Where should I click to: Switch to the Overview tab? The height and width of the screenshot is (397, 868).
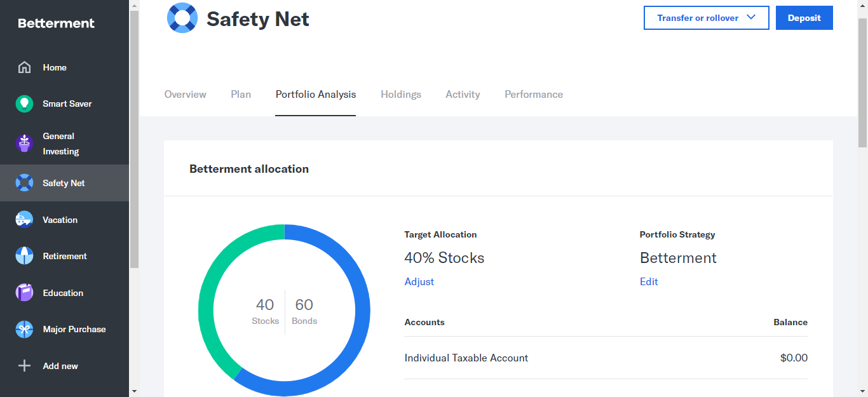185,94
